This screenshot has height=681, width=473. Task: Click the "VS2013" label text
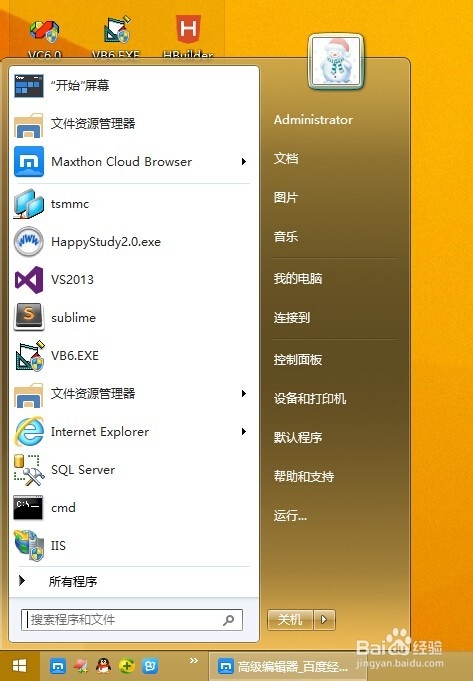pos(73,280)
